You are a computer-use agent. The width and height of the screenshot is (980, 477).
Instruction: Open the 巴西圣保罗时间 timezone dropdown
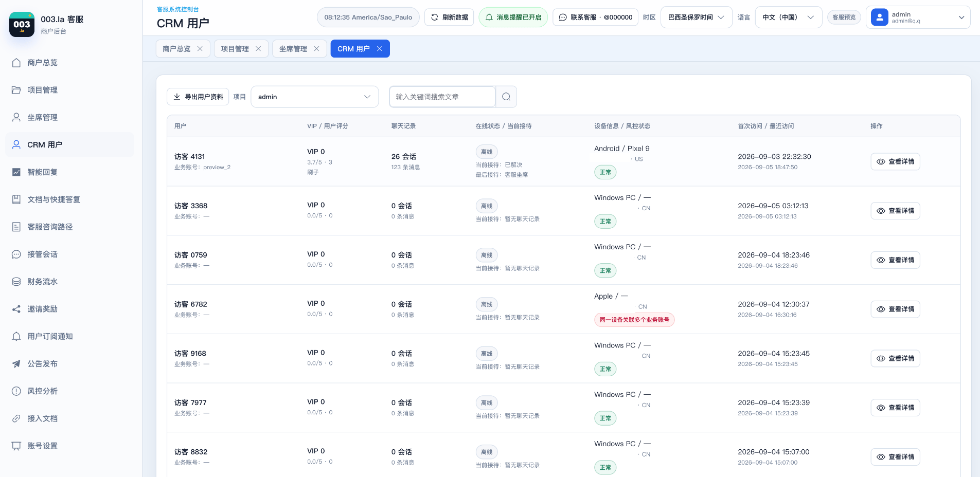point(696,17)
